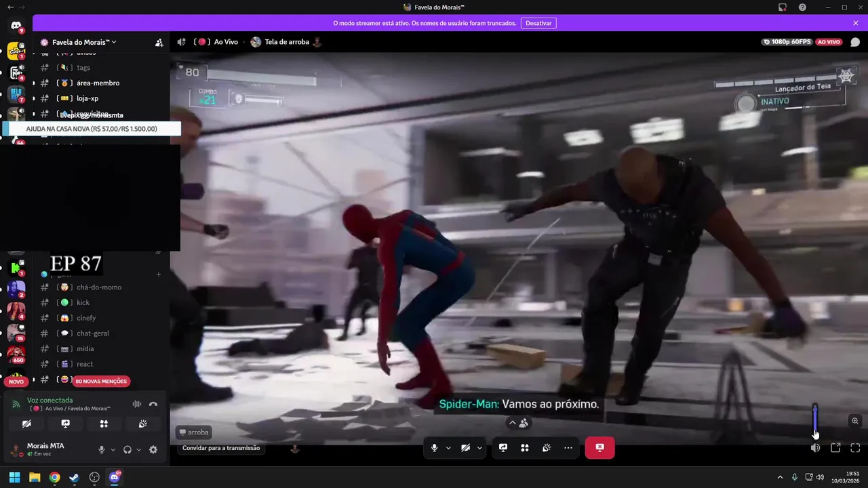Stop streaming with the red button
The image size is (868, 488).
point(600,448)
